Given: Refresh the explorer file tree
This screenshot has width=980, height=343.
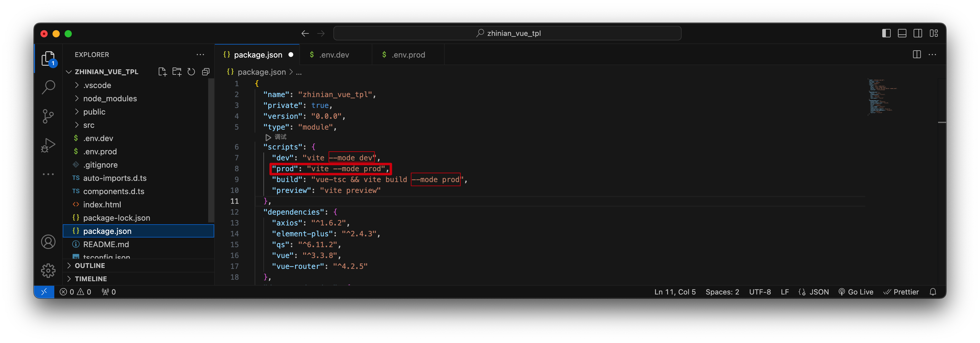Looking at the screenshot, I should [x=191, y=72].
